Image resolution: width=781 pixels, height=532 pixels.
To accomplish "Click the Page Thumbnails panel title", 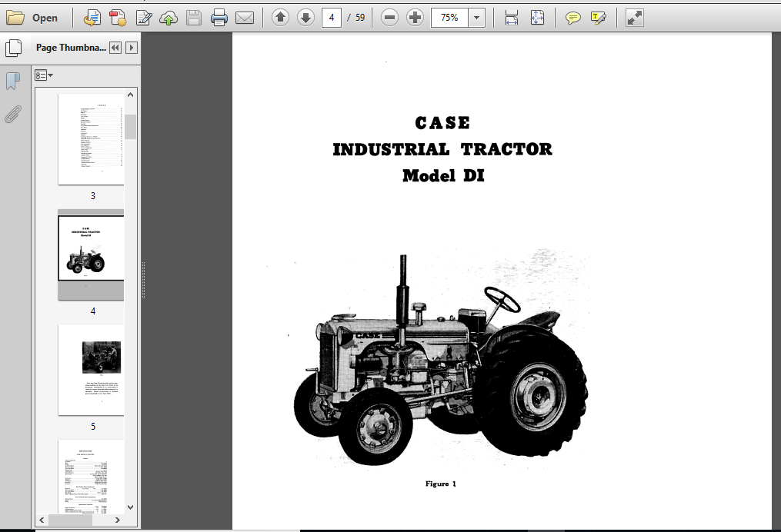I will [x=71, y=48].
